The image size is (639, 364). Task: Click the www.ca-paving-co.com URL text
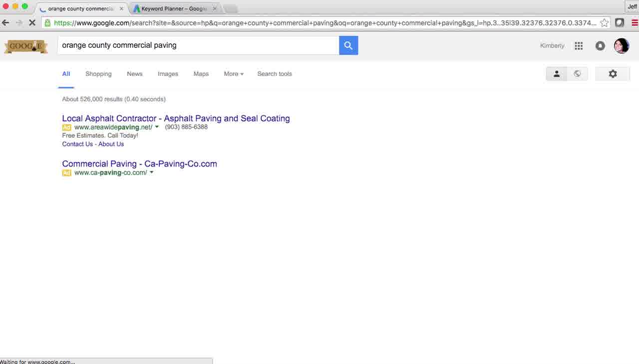[x=111, y=173]
